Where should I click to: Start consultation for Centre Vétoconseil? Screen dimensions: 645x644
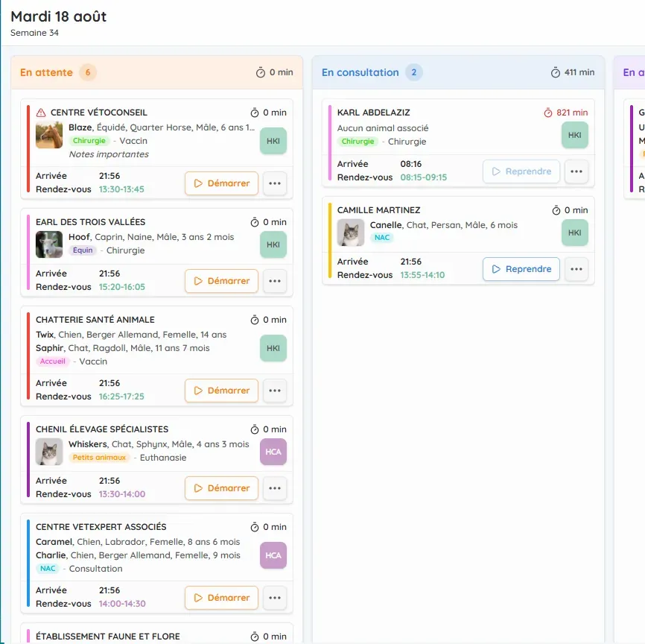(221, 183)
